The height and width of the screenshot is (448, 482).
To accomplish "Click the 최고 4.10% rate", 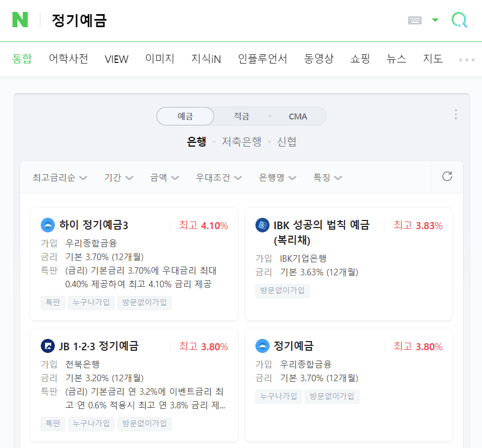I will (x=203, y=225).
